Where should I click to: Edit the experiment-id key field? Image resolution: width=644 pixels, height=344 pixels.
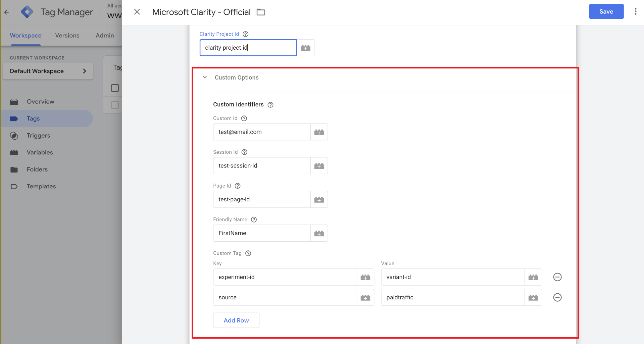[285, 277]
